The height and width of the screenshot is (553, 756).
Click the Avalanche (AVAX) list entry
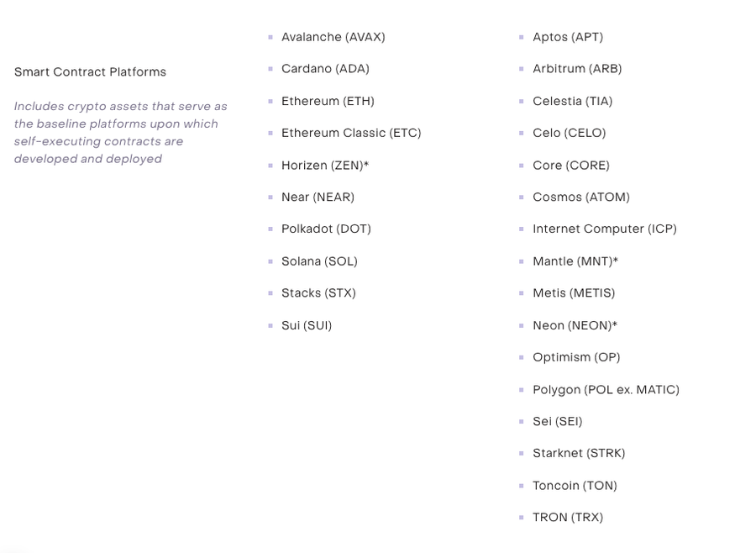tap(333, 37)
